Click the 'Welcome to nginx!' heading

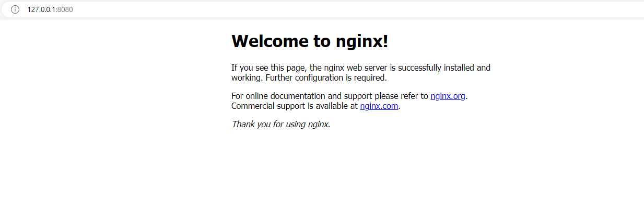[x=310, y=41]
